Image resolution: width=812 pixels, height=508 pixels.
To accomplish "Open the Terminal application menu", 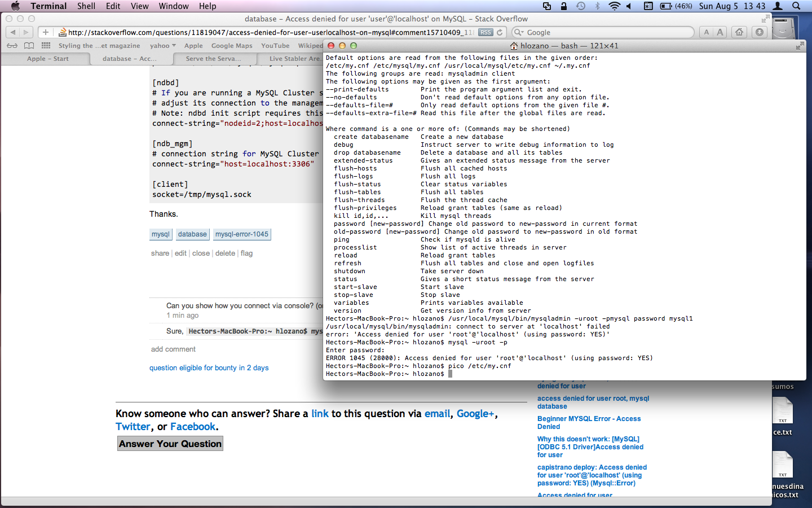I will [x=48, y=6].
